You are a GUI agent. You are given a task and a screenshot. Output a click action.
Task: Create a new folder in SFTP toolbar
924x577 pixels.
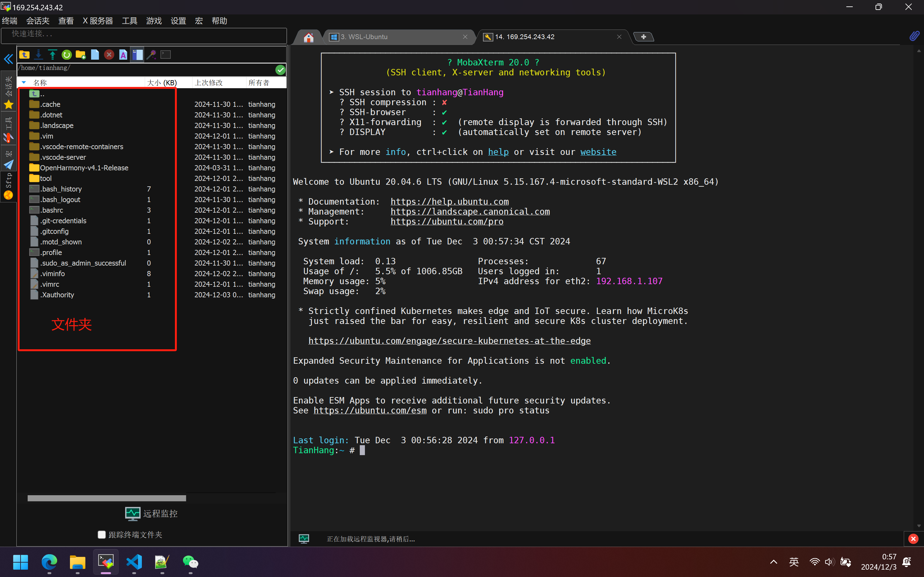pyautogui.click(x=81, y=55)
